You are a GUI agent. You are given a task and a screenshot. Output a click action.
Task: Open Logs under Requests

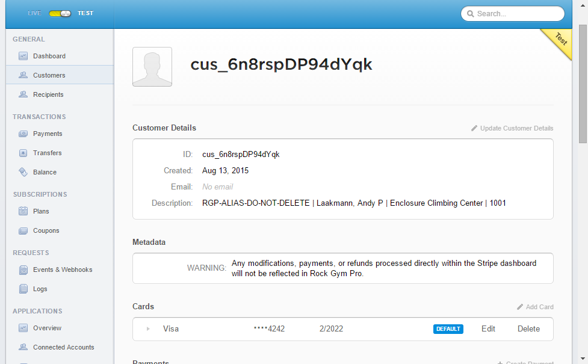[40, 289]
